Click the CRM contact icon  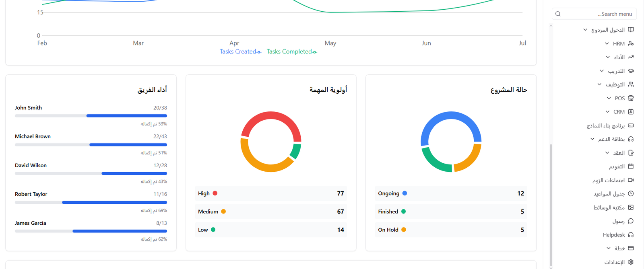tap(631, 112)
